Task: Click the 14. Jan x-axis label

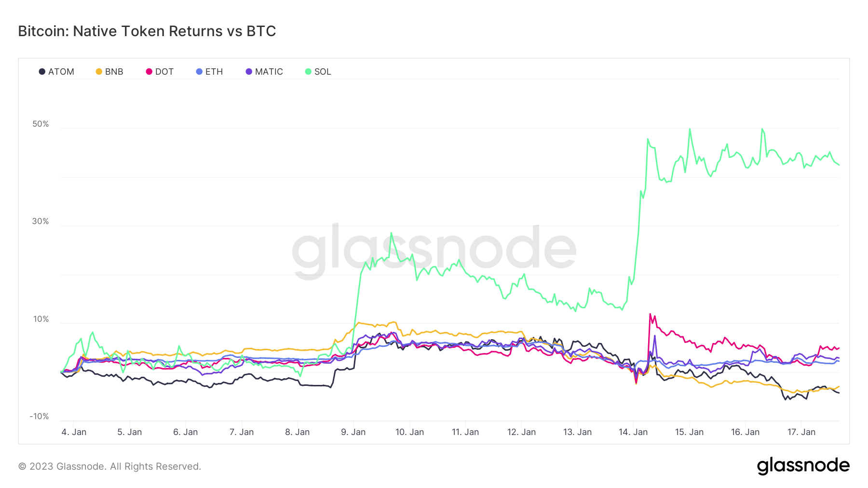Action: [x=633, y=432]
